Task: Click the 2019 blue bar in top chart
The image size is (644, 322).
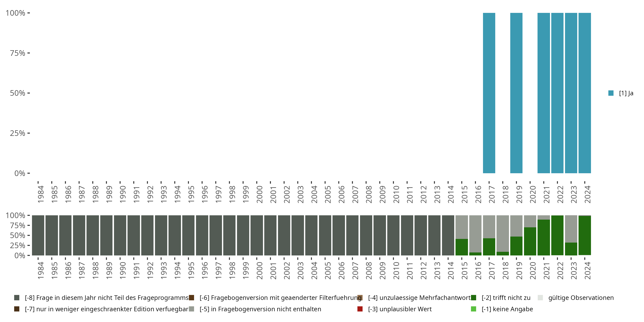Action: (x=516, y=93)
